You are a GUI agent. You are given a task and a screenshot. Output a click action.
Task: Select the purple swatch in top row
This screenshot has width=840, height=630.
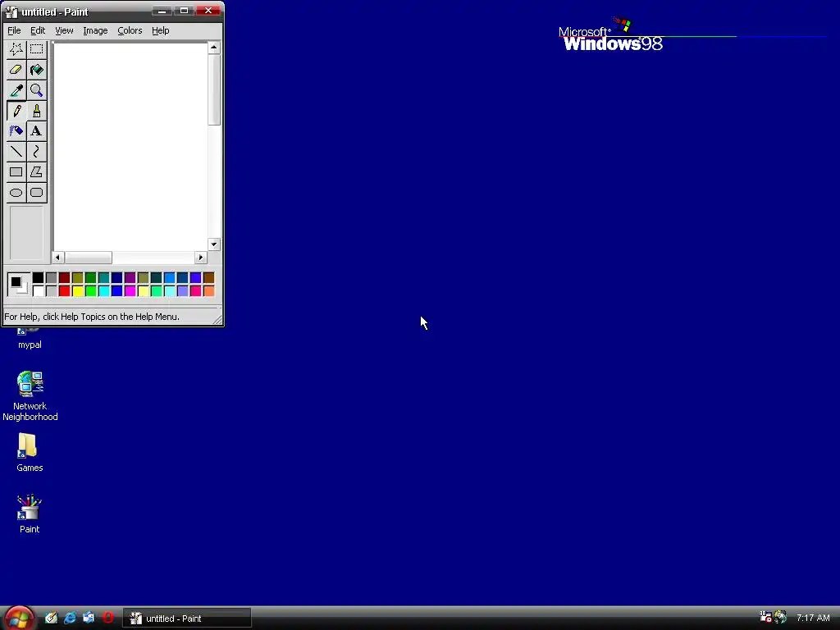pos(130,277)
